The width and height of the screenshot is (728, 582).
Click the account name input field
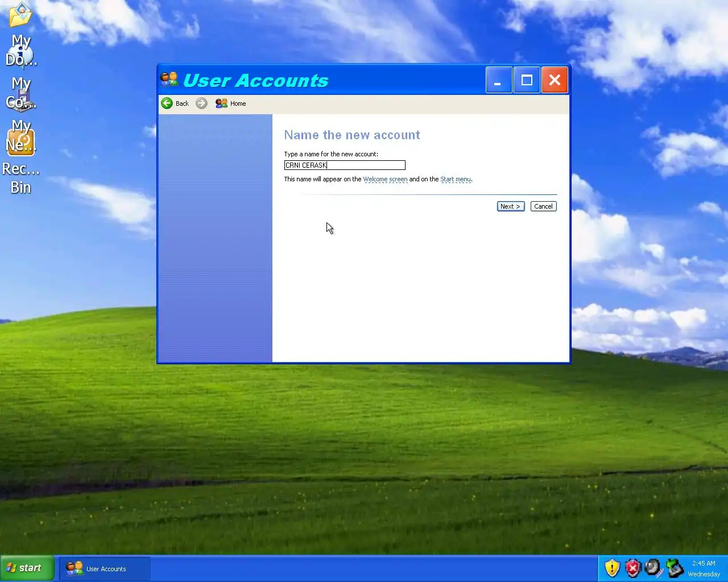[x=345, y=165]
